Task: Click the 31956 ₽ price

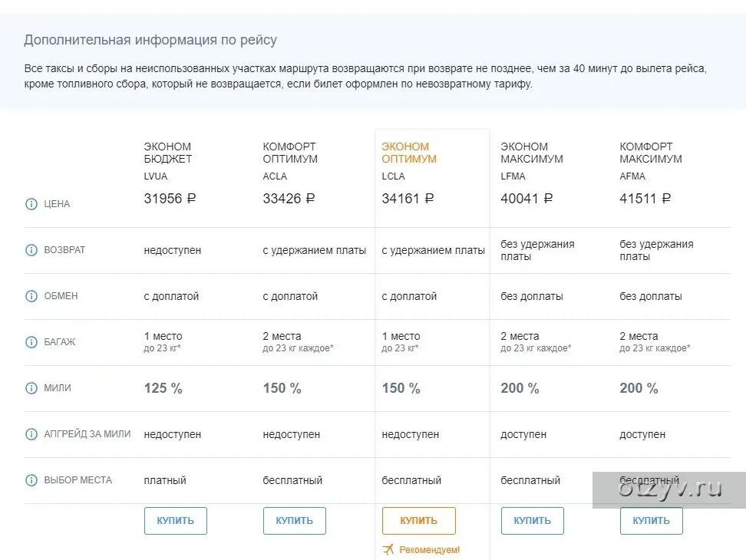Action: [x=170, y=199]
